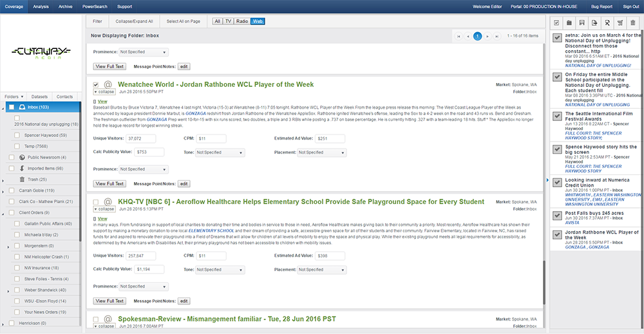
Task: Switch to the Contacts tab
Action: pyautogui.click(x=64, y=97)
